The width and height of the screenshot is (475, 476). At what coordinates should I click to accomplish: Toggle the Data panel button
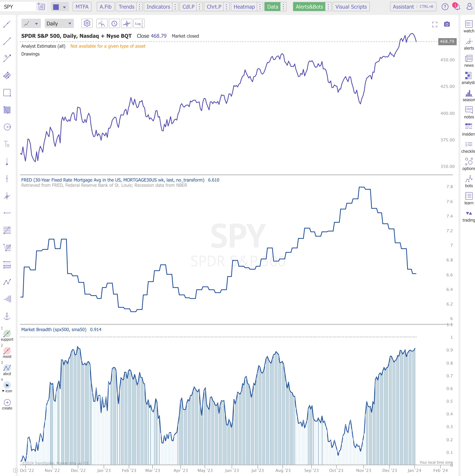[272, 7]
